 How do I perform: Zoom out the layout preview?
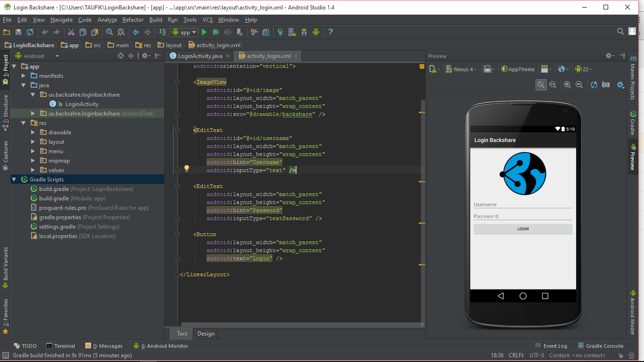(579, 85)
